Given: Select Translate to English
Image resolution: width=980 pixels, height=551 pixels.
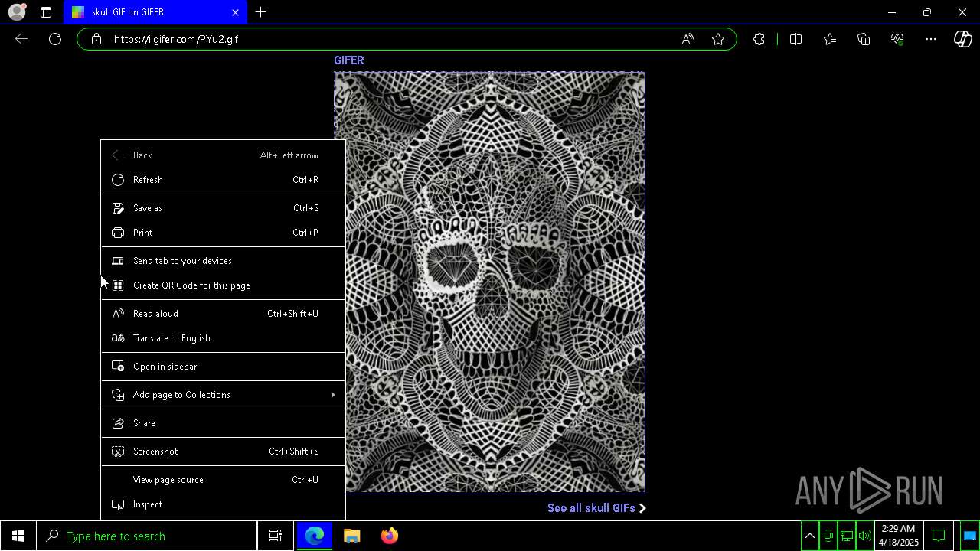Looking at the screenshot, I should [223, 338].
